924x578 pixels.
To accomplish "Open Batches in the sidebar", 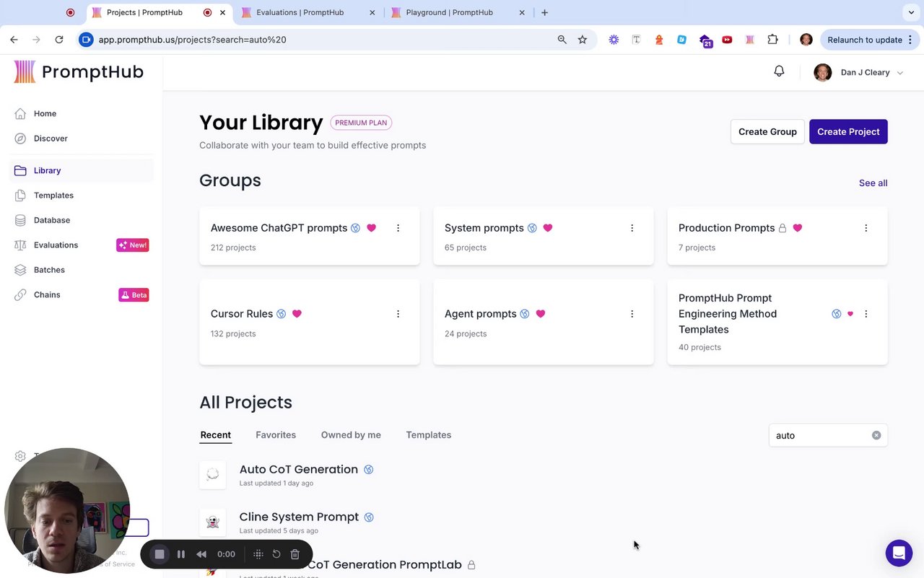I will 49,270.
